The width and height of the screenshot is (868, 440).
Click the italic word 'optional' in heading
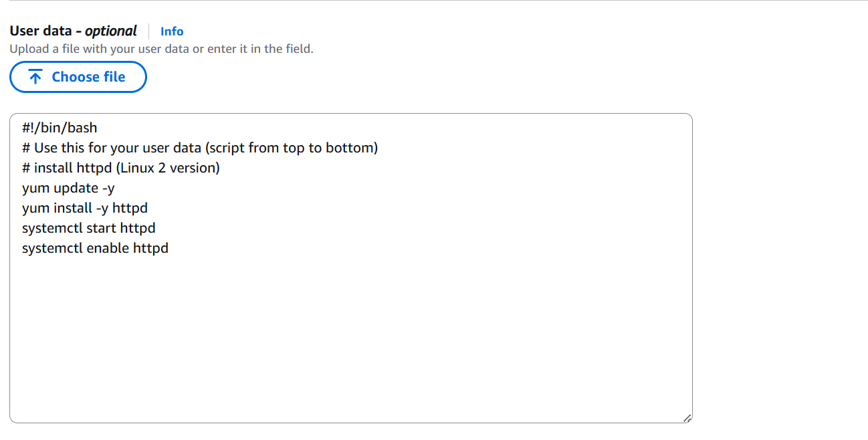pyautogui.click(x=111, y=31)
